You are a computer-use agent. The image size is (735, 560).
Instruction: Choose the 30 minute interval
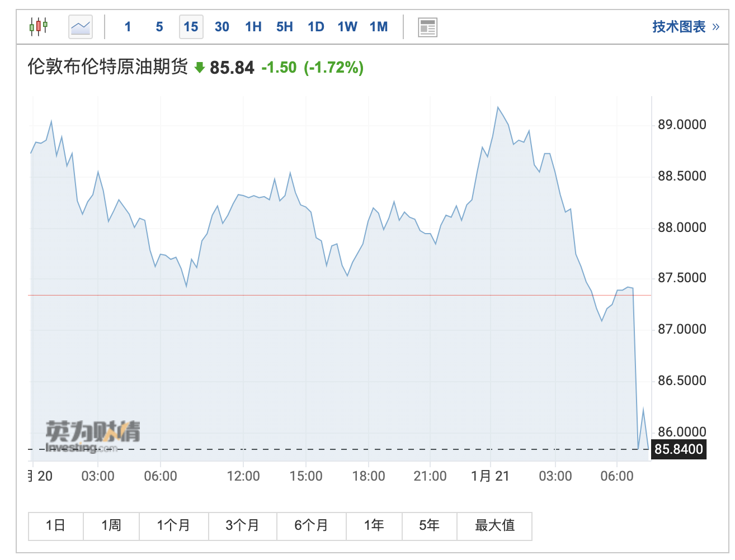(x=222, y=27)
